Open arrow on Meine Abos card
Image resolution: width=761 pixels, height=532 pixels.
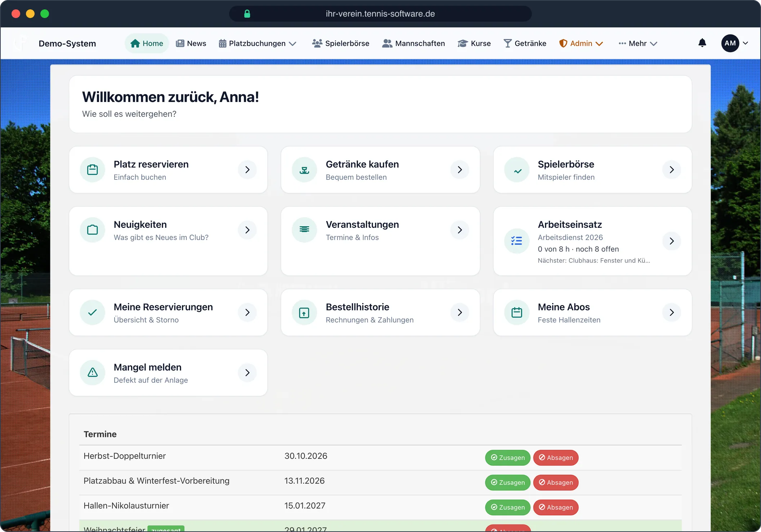coord(672,312)
